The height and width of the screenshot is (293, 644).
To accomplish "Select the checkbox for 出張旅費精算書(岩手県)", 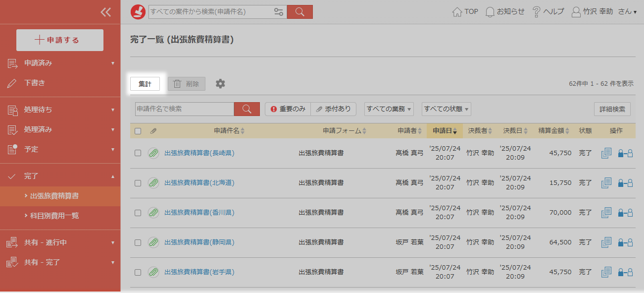I will coord(138,272).
